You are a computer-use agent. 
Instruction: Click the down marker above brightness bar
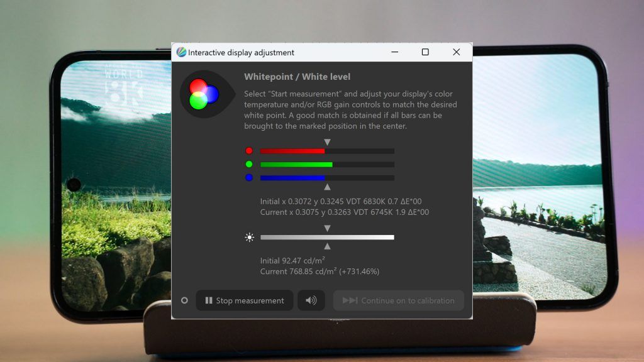[327, 228]
